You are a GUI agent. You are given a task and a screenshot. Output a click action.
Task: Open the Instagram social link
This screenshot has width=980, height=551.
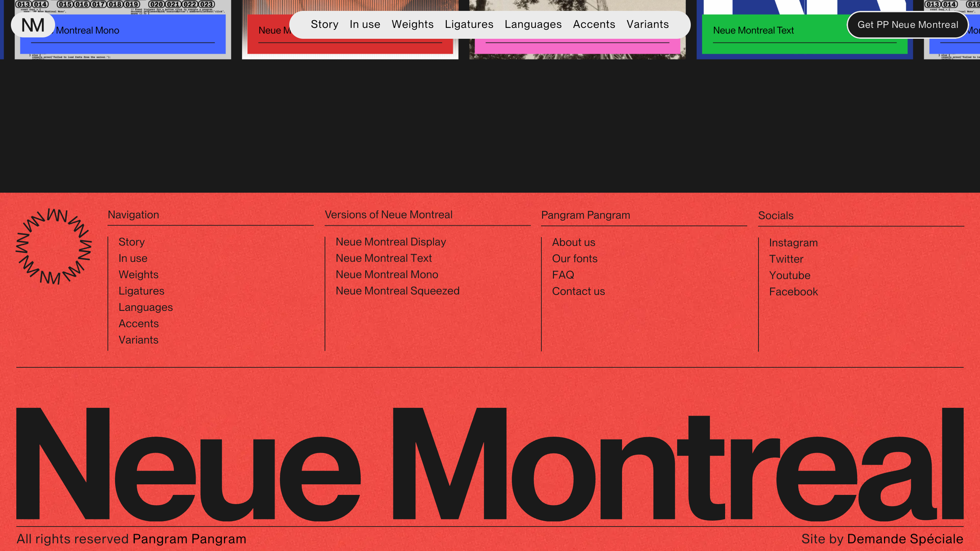point(793,243)
